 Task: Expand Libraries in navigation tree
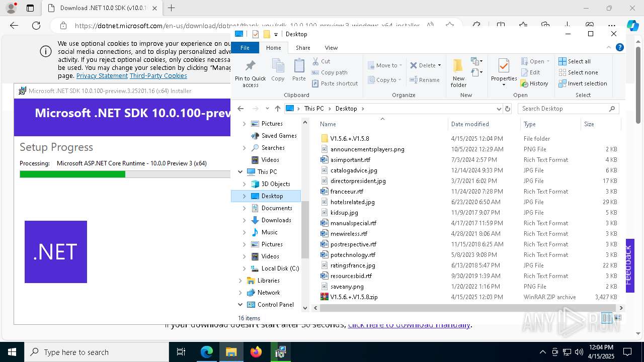240,281
